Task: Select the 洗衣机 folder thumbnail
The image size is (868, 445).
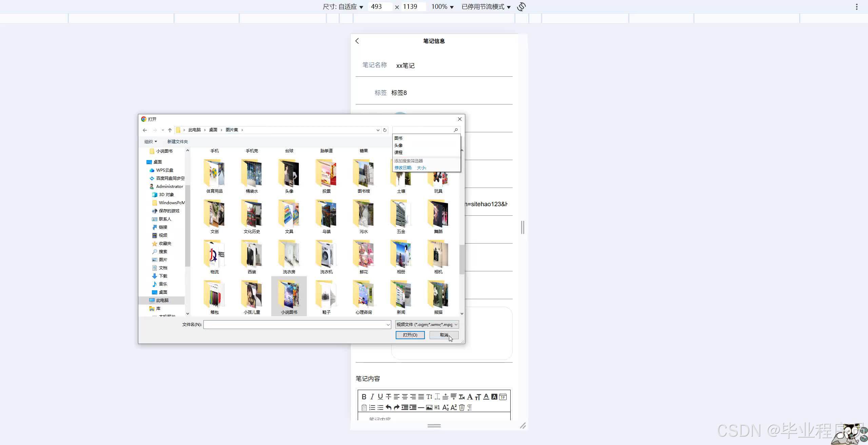Action: (326, 257)
